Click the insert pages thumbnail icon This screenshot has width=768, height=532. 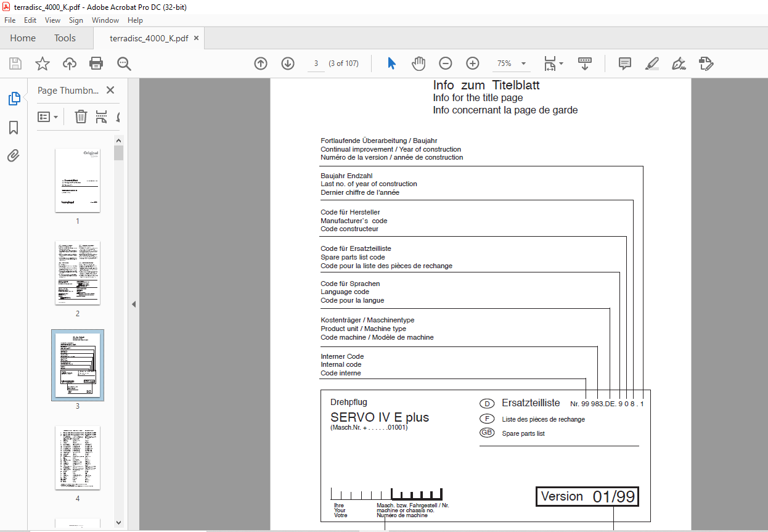click(x=102, y=117)
